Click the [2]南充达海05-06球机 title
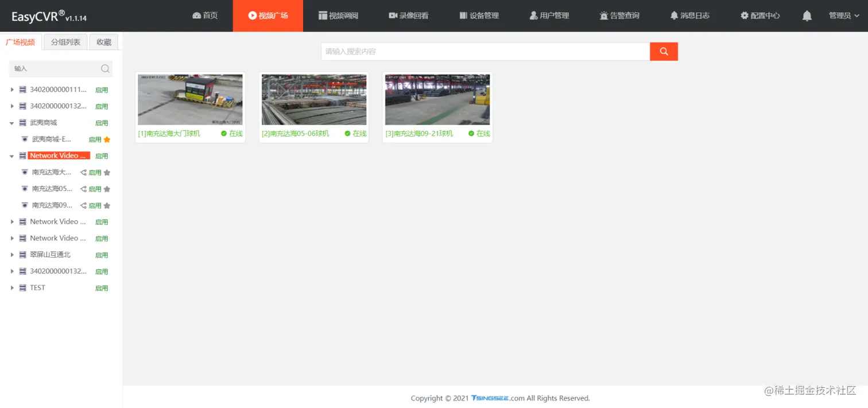 tap(296, 134)
